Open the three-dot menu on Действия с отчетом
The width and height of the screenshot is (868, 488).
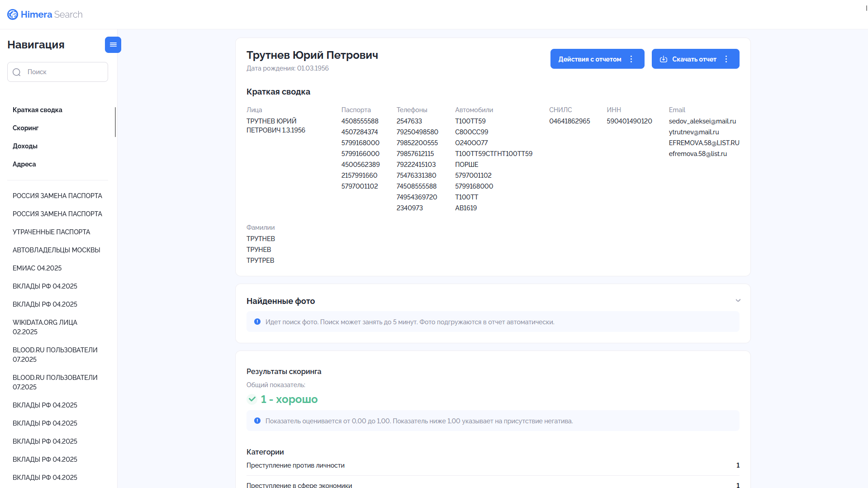pyautogui.click(x=631, y=59)
